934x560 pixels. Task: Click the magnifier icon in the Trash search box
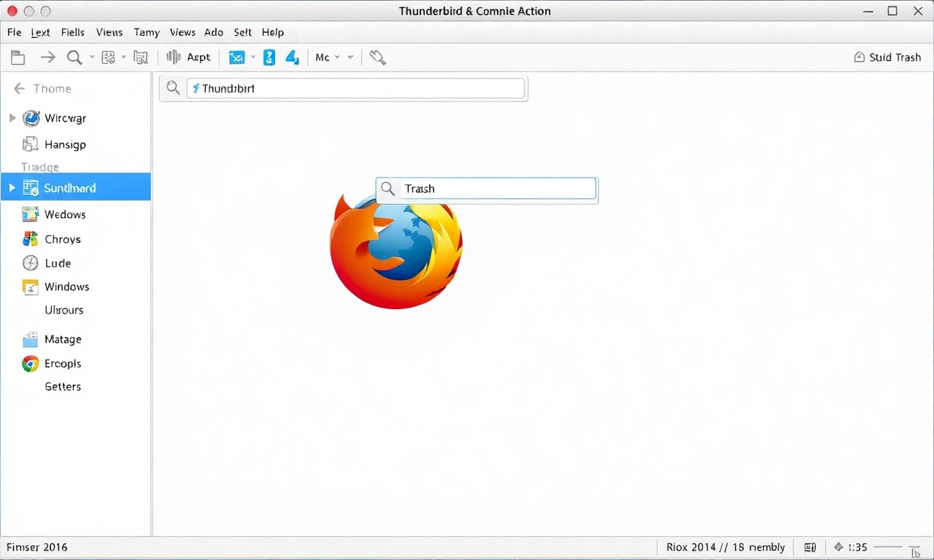(388, 188)
